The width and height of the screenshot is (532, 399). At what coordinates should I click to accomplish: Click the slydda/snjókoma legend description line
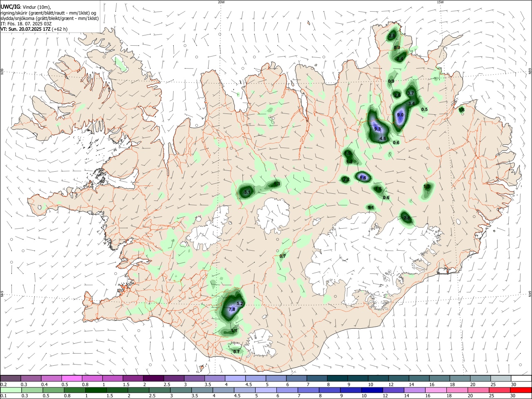point(49,18)
